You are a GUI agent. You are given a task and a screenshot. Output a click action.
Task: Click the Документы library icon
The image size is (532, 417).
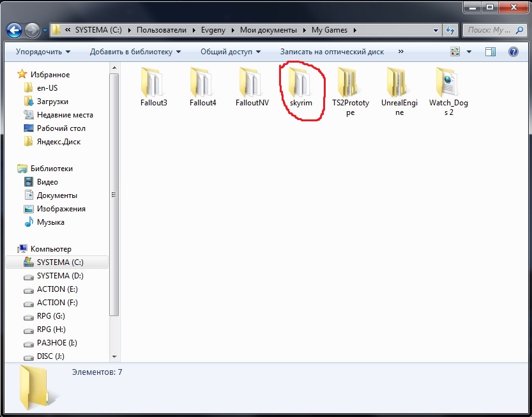(x=29, y=195)
